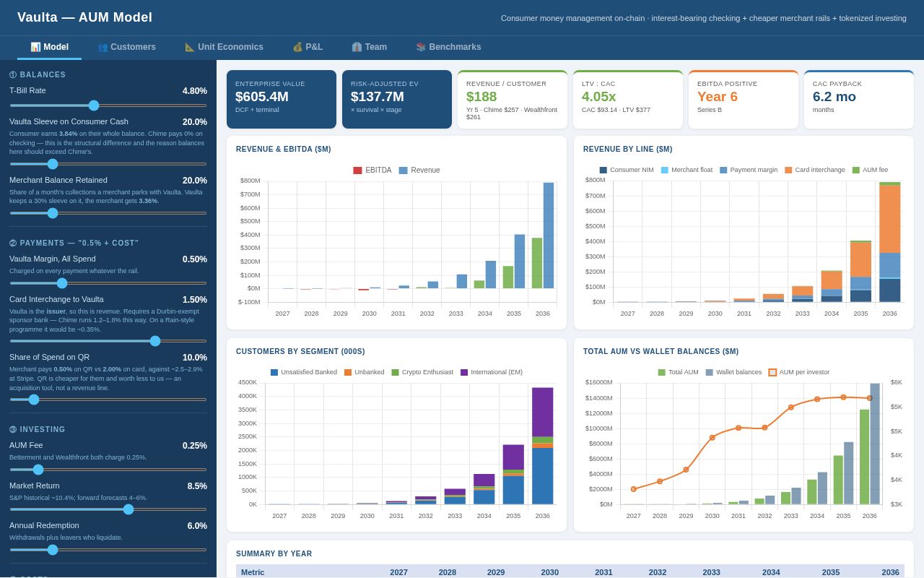Viewport: 924px width, 578px height.
Task: Click the T-Bill Rate slider handle
Action: pos(94,105)
